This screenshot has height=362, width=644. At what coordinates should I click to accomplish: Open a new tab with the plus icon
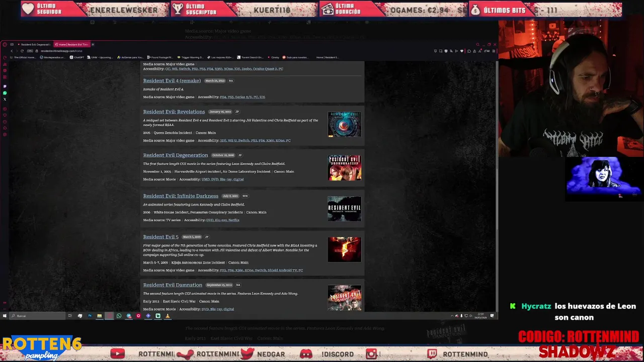(93, 45)
